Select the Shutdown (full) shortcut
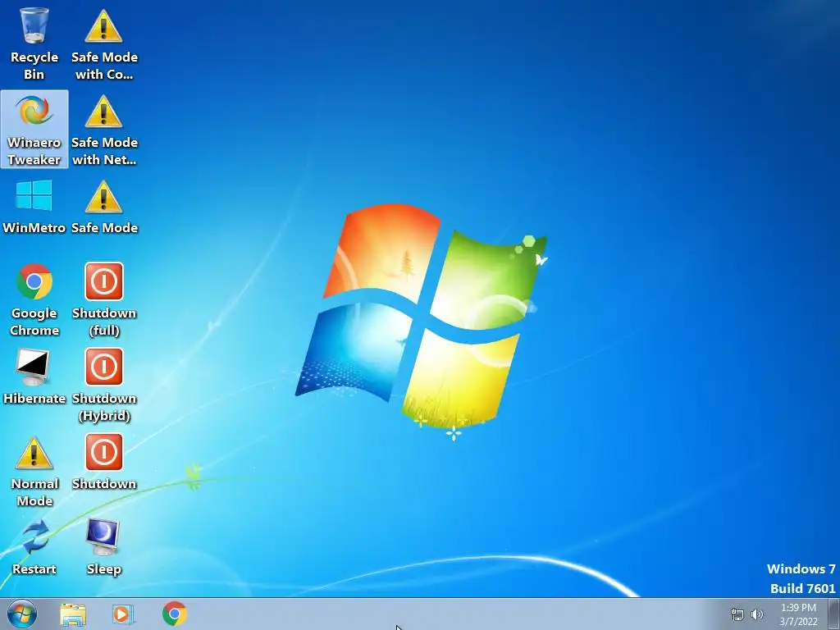Viewport: 840px width, 630px height. (104, 299)
